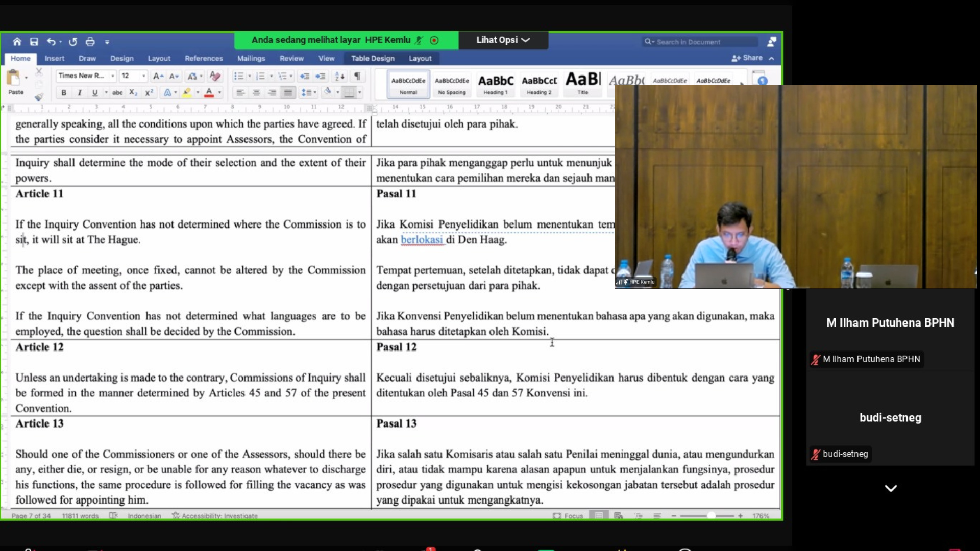Open the References tab
The image size is (980, 551).
pyautogui.click(x=204, y=58)
